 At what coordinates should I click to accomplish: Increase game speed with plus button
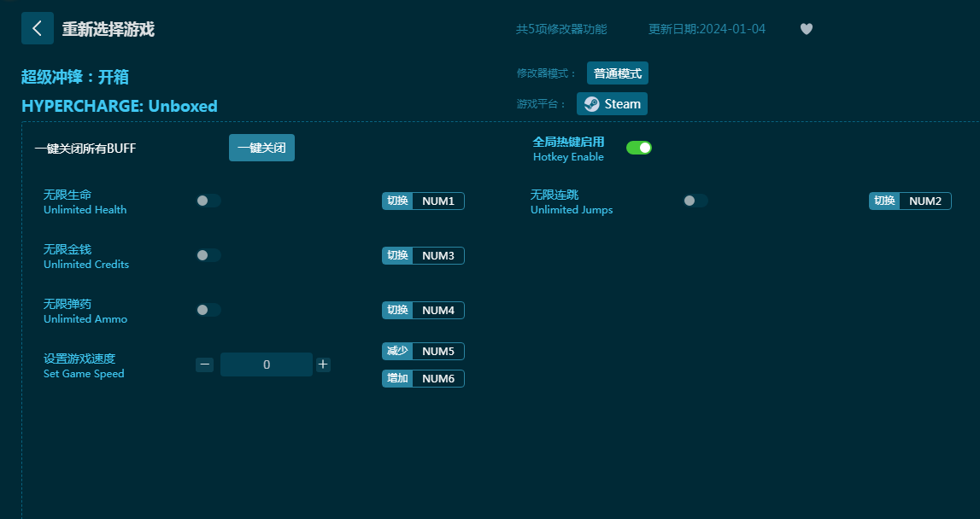tap(322, 364)
